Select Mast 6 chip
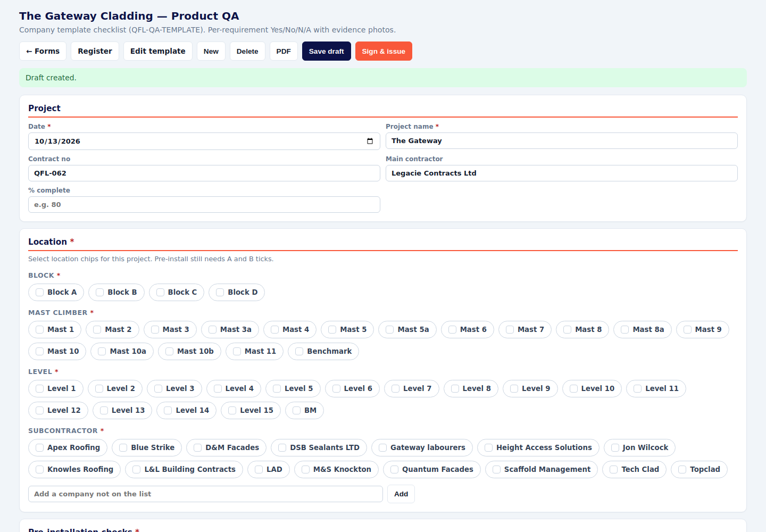Screen dimensions: 766x532 (x=468, y=329)
